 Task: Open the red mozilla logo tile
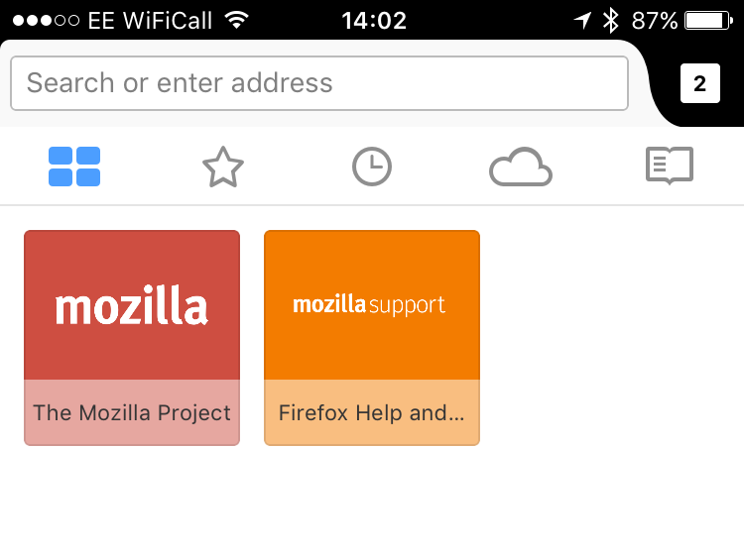[x=132, y=305]
